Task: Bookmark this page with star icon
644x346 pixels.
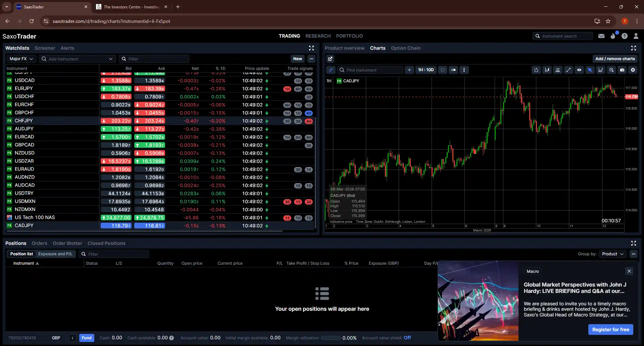Action: point(608,21)
